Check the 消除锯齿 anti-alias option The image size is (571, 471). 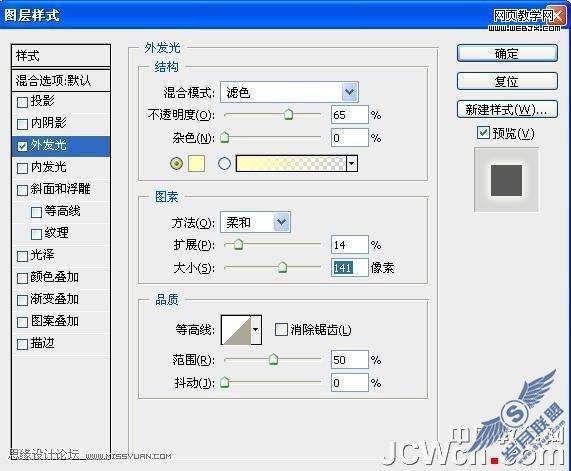pyautogui.click(x=281, y=329)
